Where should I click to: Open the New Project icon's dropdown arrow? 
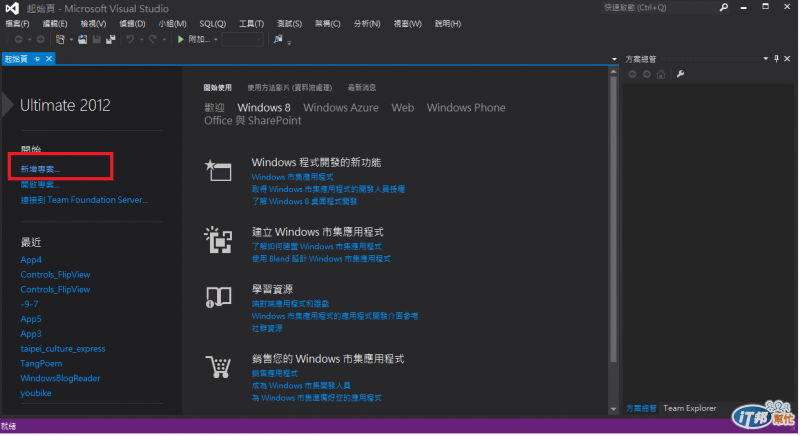click(71, 40)
